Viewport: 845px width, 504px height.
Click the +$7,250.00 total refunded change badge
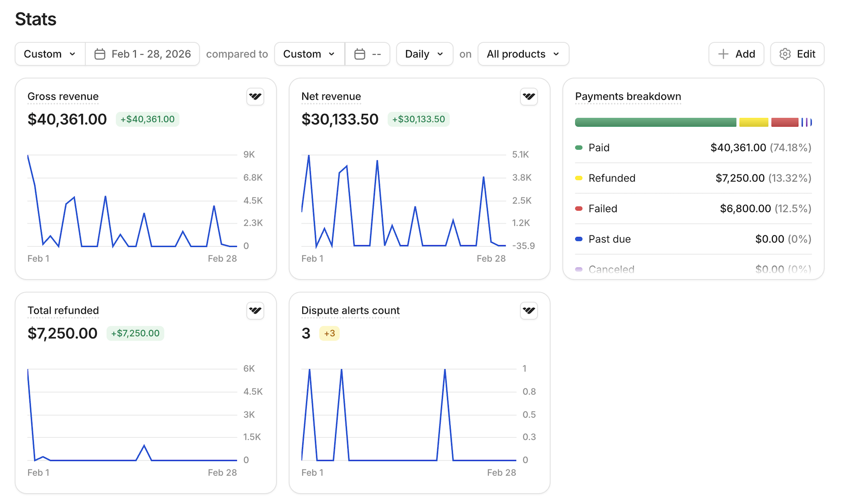point(135,333)
